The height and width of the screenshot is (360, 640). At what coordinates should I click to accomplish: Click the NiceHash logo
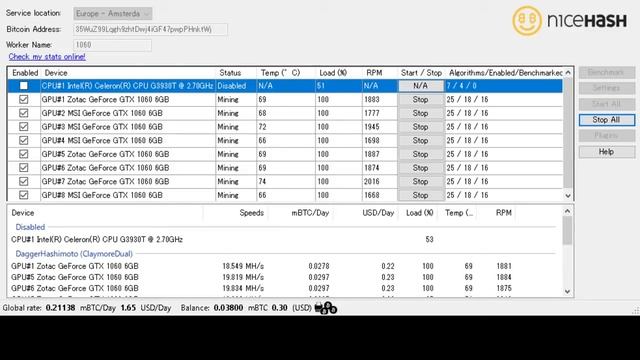point(570,20)
